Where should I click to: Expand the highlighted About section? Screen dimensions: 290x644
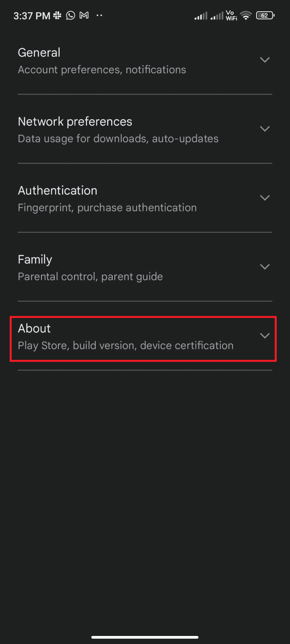click(265, 335)
